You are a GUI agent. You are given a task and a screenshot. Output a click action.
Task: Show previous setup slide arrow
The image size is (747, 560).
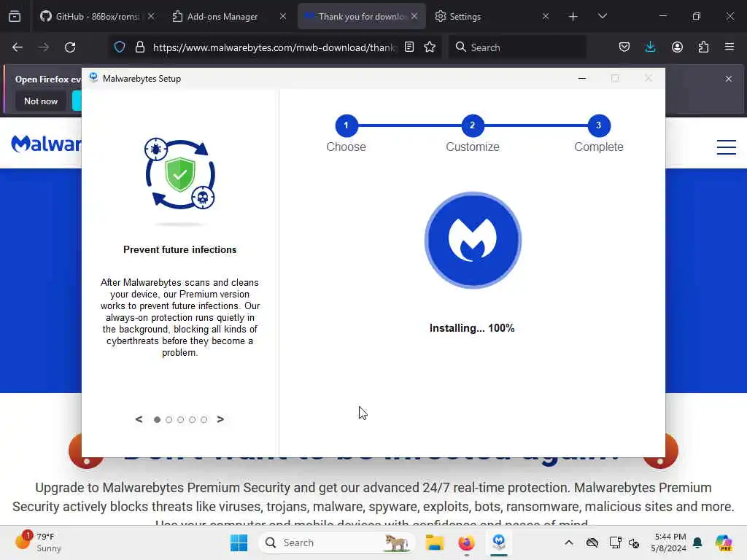click(139, 419)
